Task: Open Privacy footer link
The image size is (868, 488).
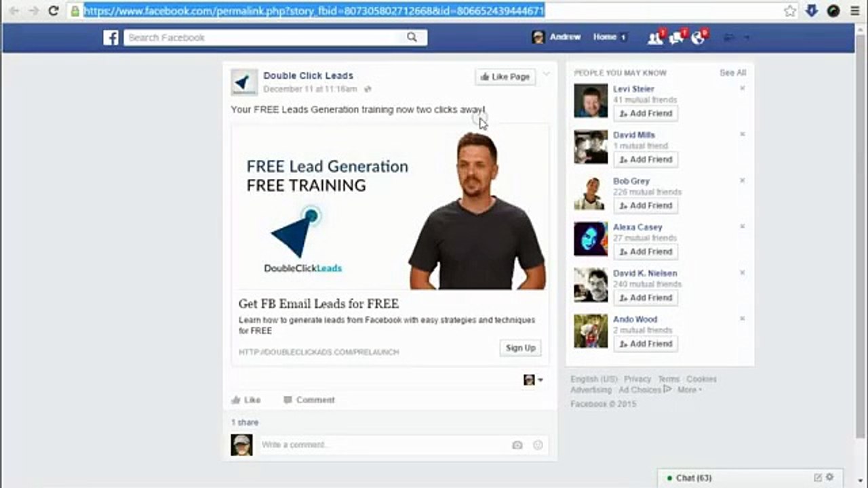Action: click(x=637, y=379)
